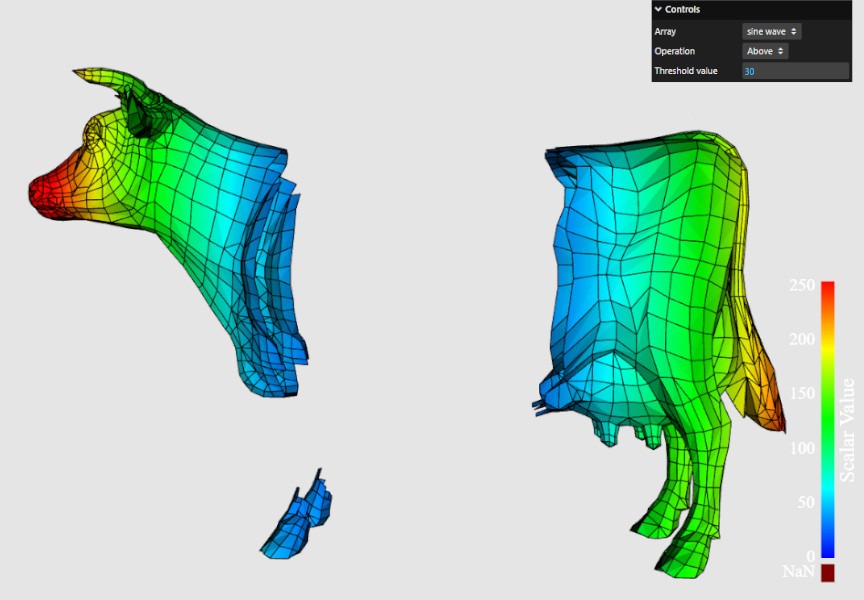Click the 0 tick label on legend

tap(810, 556)
